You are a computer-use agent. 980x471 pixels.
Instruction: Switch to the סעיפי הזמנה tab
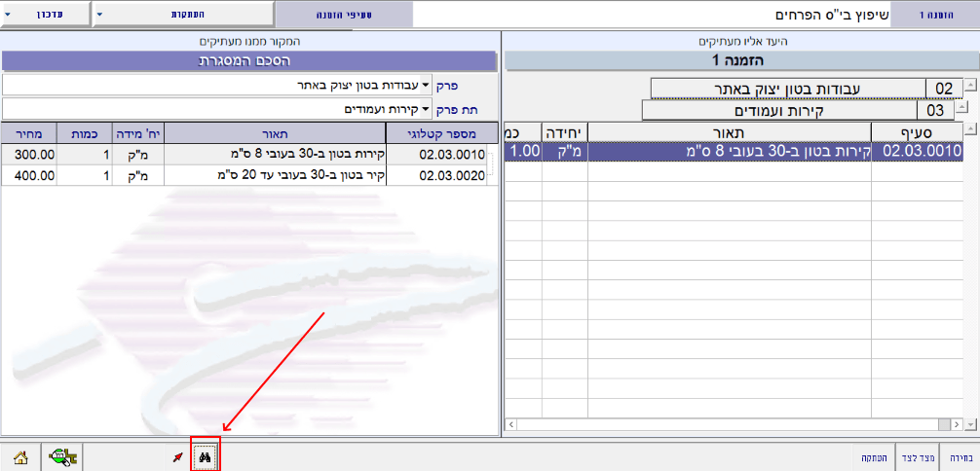pyautogui.click(x=343, y=15)
